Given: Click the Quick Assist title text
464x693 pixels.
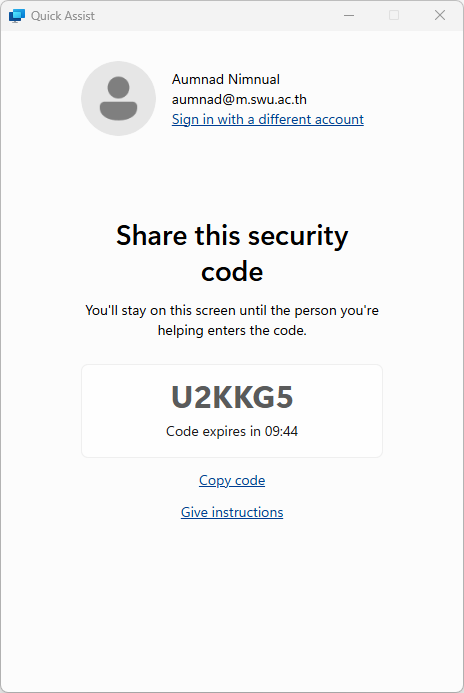Looking at the screenshot, I should point(63,16).
